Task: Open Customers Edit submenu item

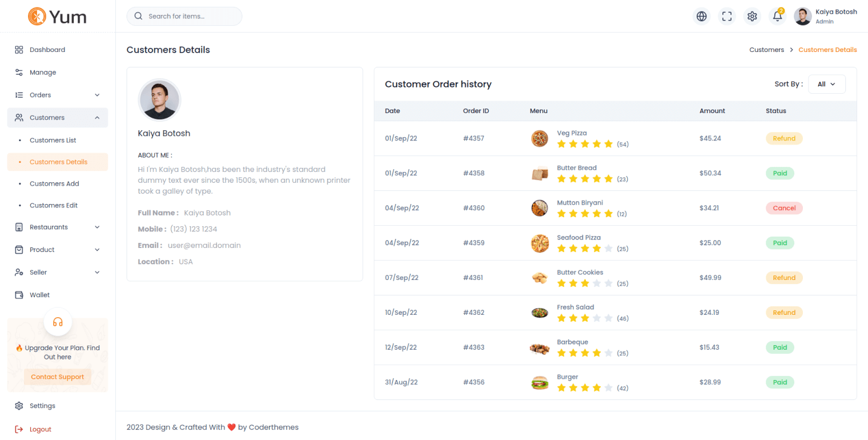Action: click(53, 205)
